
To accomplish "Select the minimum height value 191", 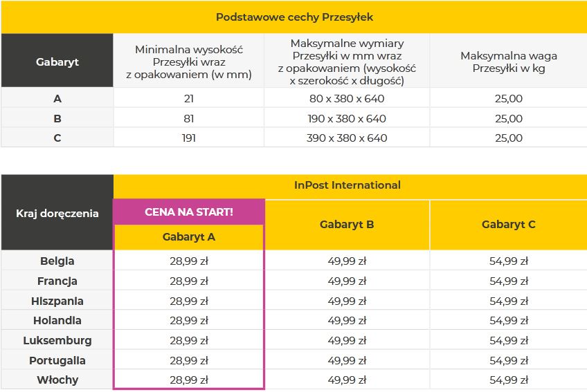I will tap(189, 138).
